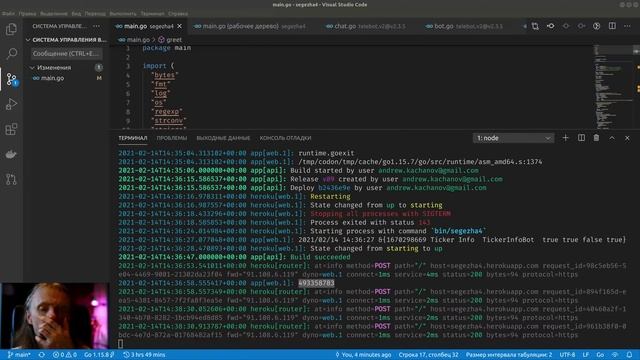Collapse the source control section header
This screenshot has height=360, width=640.
[67, 40]
